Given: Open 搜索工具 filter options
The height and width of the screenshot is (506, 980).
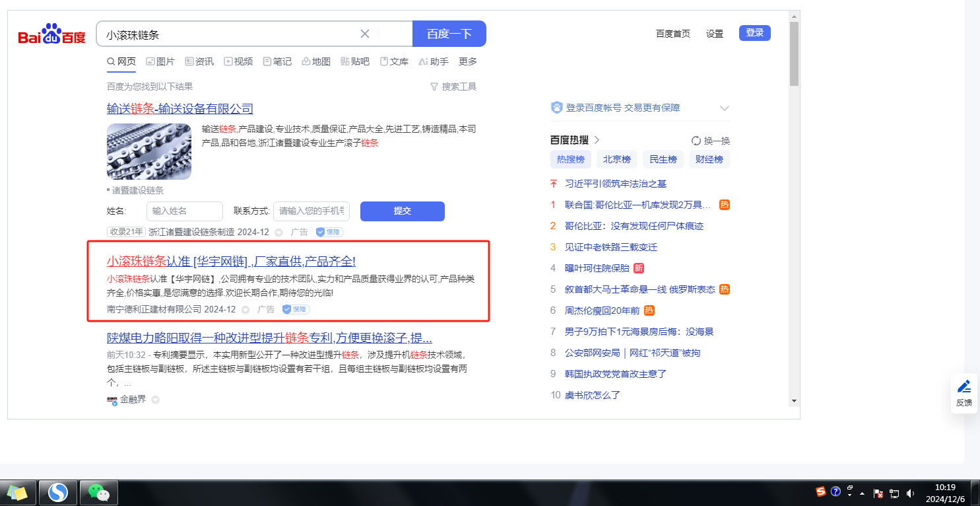Looking at the screenshot, I should [x=453, y=87].
